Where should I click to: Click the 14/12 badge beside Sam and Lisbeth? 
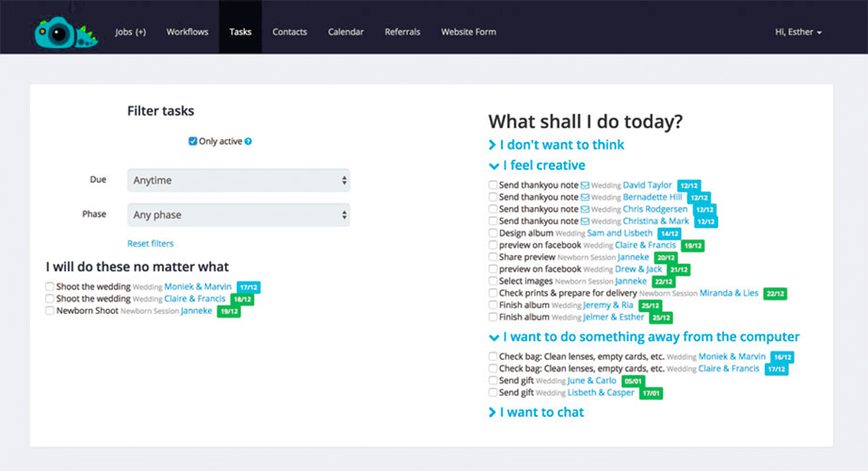click(669, 233)
